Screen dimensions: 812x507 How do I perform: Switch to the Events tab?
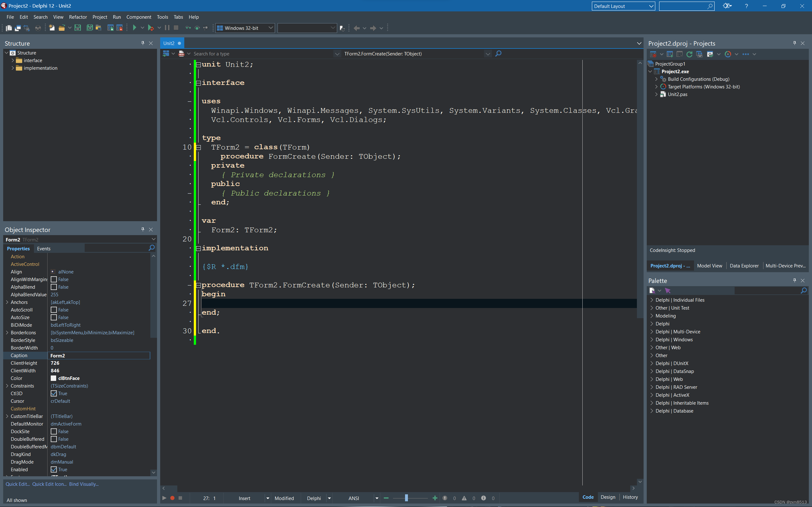click(x=44, y=248)
